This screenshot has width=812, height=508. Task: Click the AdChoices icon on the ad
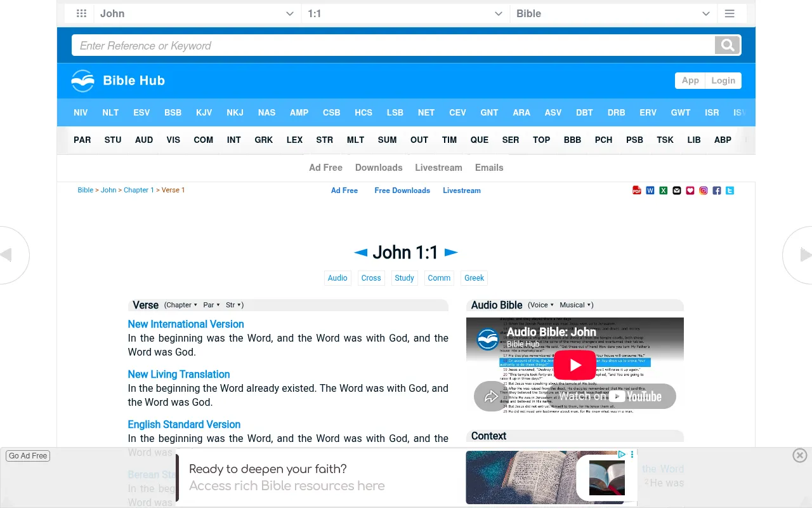622,455
